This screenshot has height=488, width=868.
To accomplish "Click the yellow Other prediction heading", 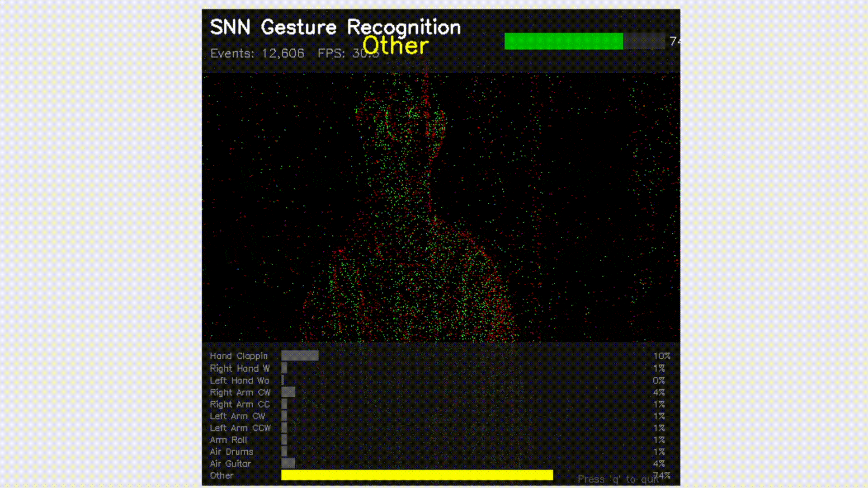I will [x=396, y=46].
